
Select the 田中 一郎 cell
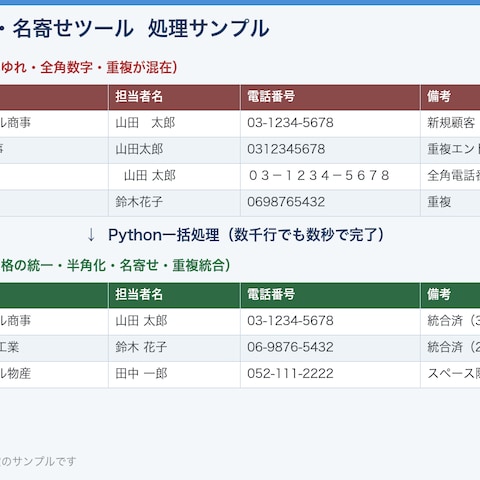coord(174,374)
